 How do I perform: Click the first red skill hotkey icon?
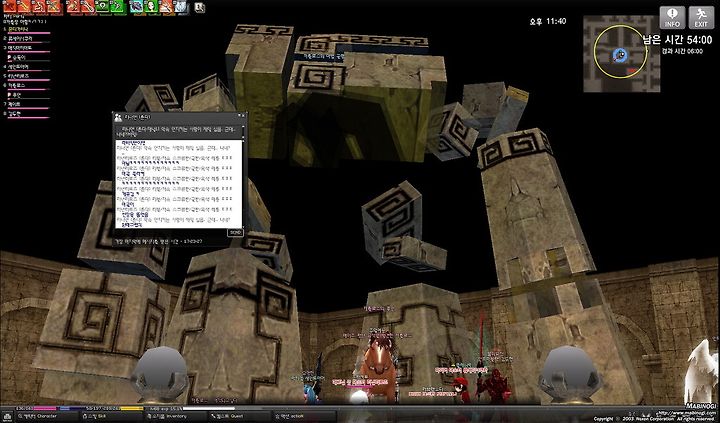(10, 6)
